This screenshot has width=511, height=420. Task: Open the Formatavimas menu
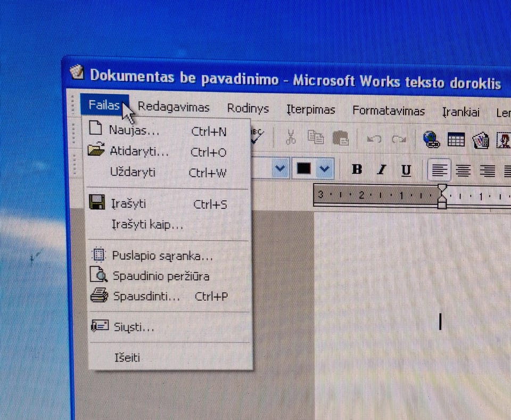[x=389, y=111]
